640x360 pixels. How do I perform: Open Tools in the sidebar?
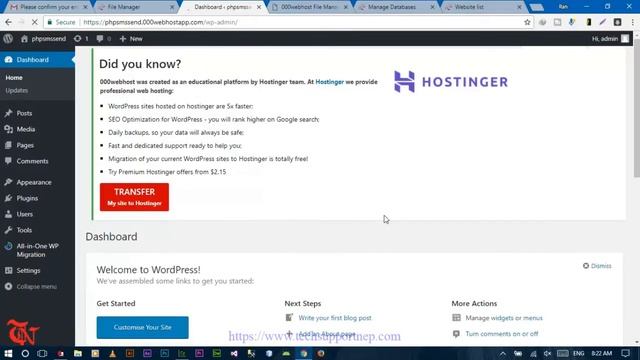tap(24, 230)
